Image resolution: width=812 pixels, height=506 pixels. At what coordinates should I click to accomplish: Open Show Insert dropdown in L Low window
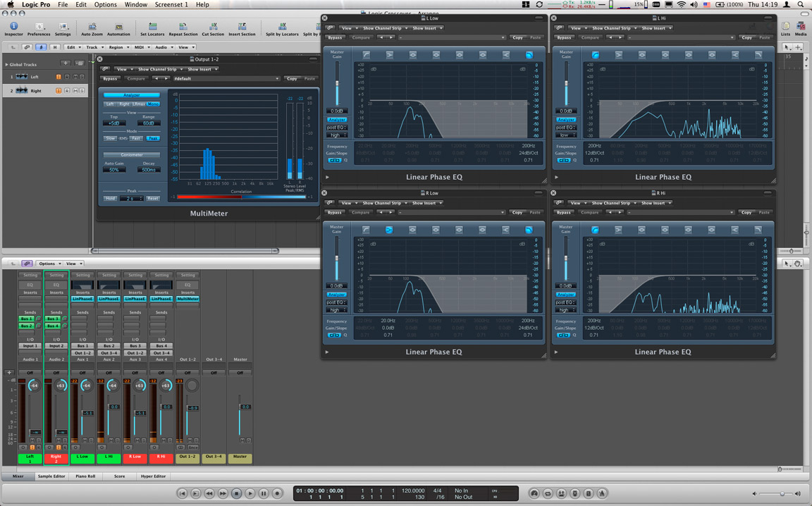(427, 28)
